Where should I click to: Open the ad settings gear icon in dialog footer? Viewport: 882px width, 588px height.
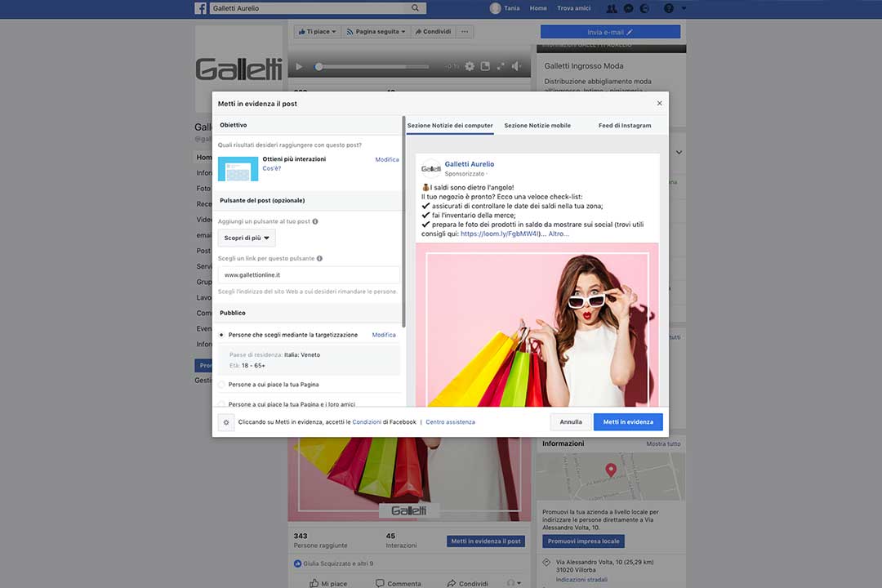pos(226,422)
